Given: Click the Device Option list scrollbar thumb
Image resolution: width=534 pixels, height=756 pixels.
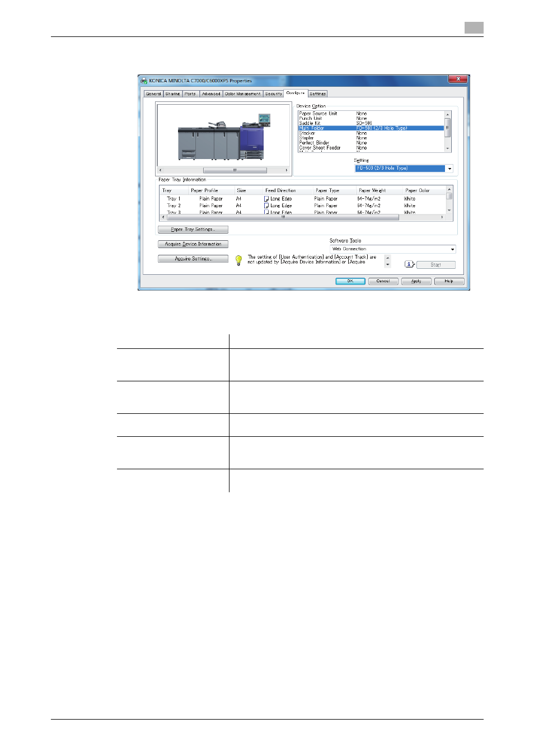Looking at the screenshot, I should coord(447,127).
